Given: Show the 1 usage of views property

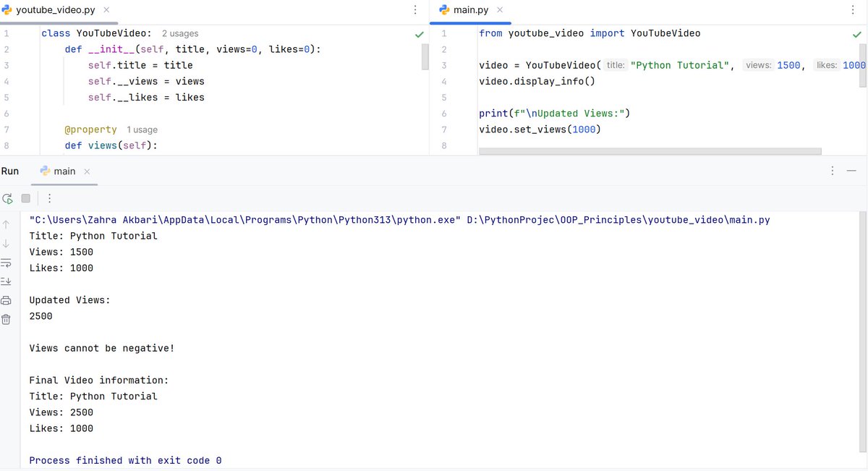Looking at the screenshot, I should (x=142, y=130).
